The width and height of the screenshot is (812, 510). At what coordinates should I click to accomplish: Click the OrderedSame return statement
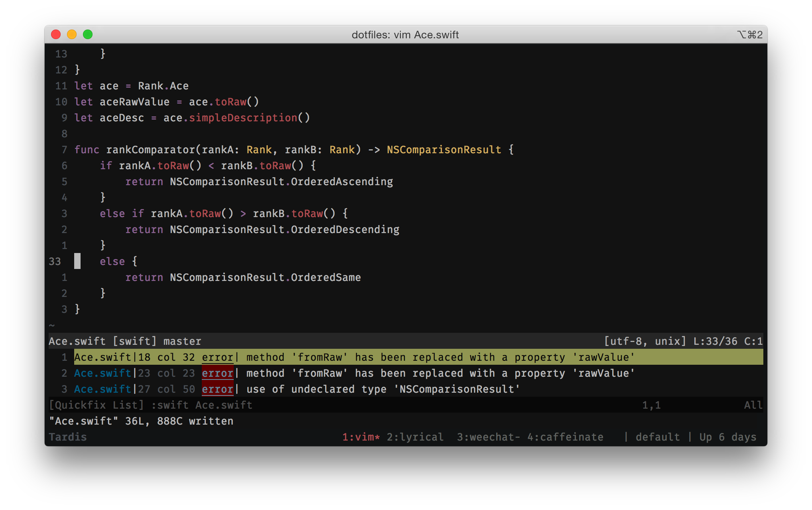(242, 277)
